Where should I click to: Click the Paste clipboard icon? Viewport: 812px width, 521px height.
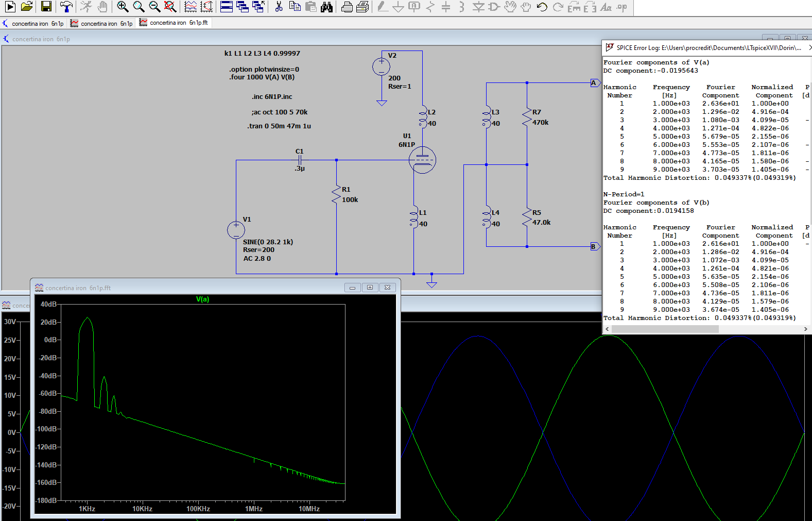311,7
